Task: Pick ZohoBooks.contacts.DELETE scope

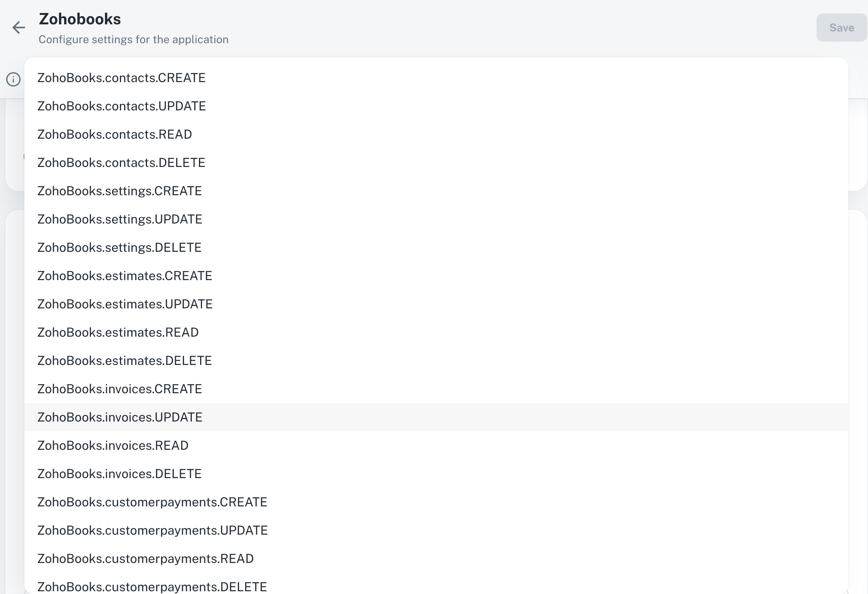Action: [x=121, y=162]
